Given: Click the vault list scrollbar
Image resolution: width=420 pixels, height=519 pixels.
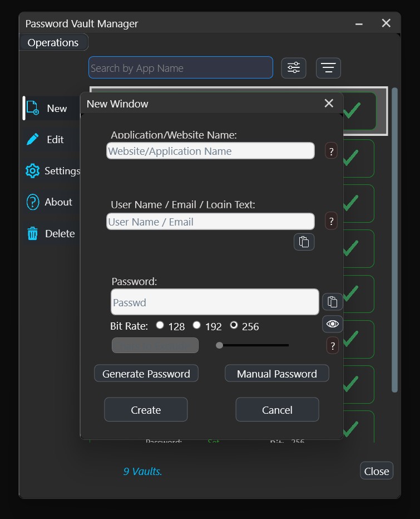Looking at the screenshot, I should [x=394, y=240].
